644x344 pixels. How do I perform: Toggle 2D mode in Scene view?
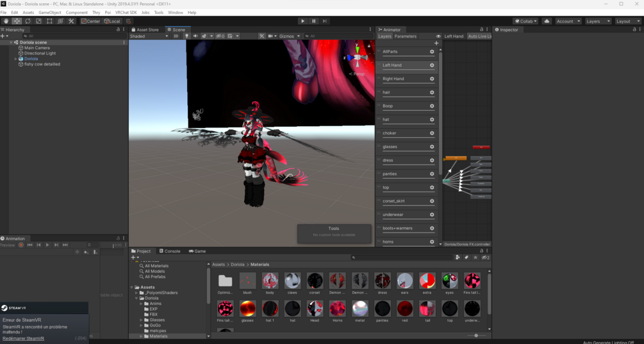176,36
